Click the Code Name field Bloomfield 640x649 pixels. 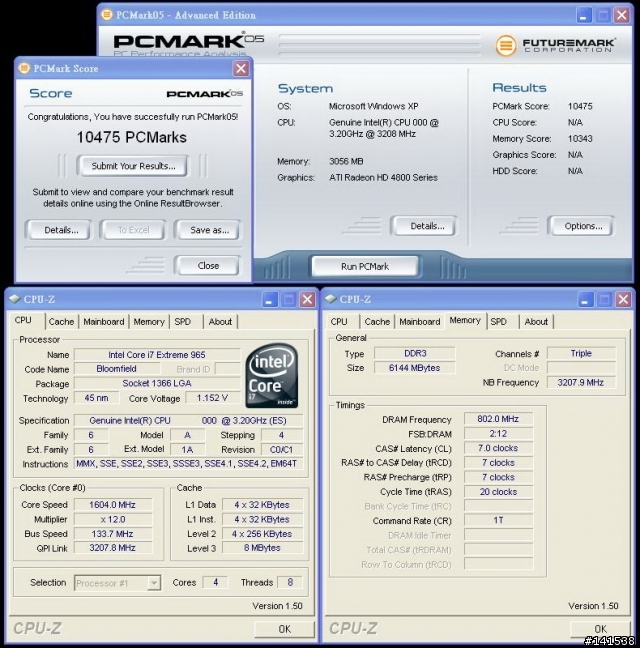tap(116, 369)
